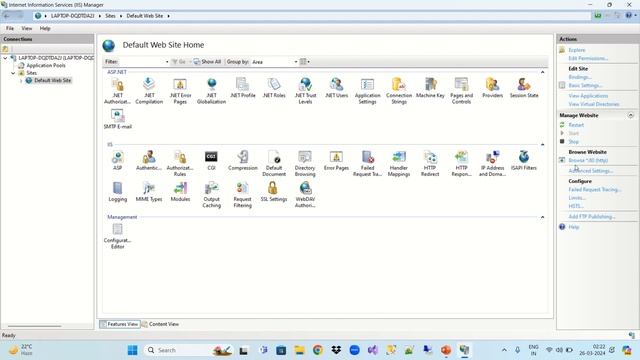Collapse the LAPTOP server tree node
This screenshot has height=360, width=640.
point(5,58)
